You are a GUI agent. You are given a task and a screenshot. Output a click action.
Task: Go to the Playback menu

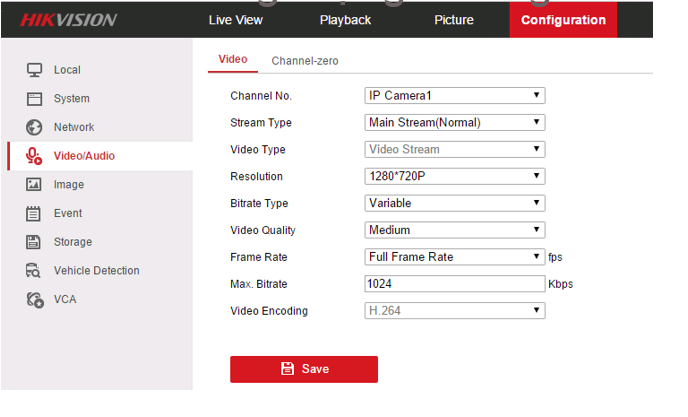345,20
